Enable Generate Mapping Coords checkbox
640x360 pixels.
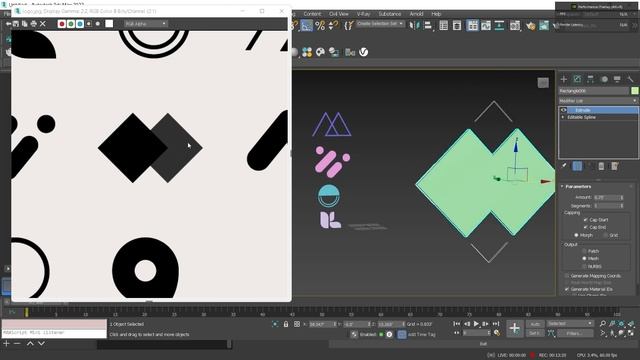click(567, 276)
